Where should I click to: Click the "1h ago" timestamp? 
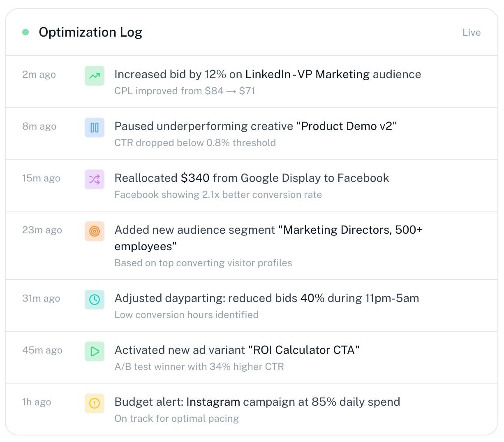tap(37, 402)
